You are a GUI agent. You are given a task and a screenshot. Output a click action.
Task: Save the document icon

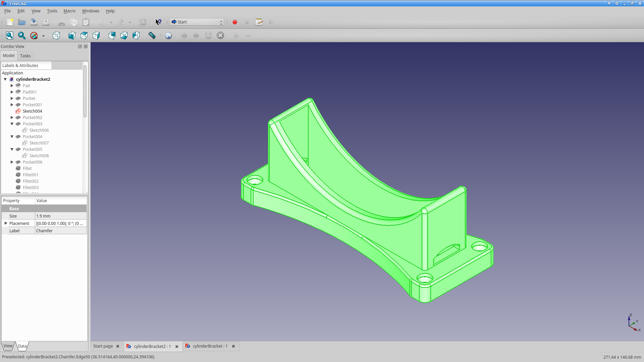coord(34,22)
